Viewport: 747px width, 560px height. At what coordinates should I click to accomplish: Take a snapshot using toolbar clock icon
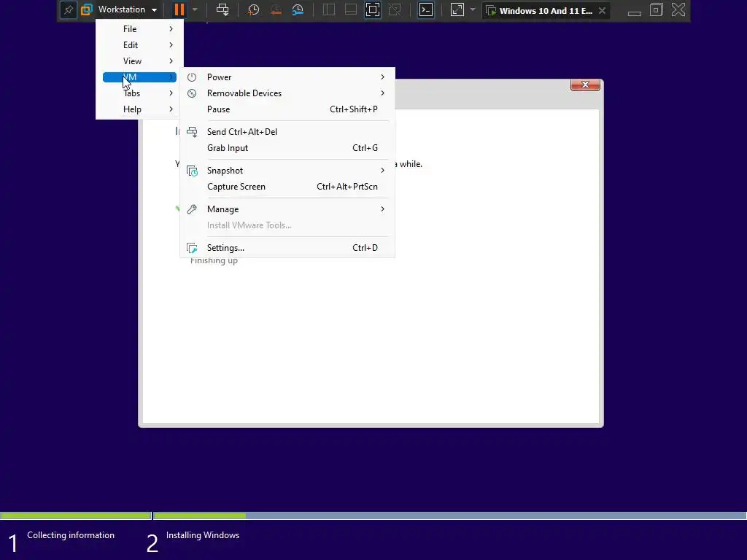(x=253, y=9)
